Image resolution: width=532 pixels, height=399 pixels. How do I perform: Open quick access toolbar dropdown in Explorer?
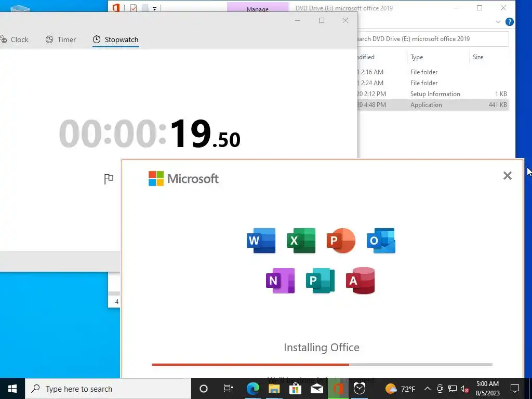(154, 8)
